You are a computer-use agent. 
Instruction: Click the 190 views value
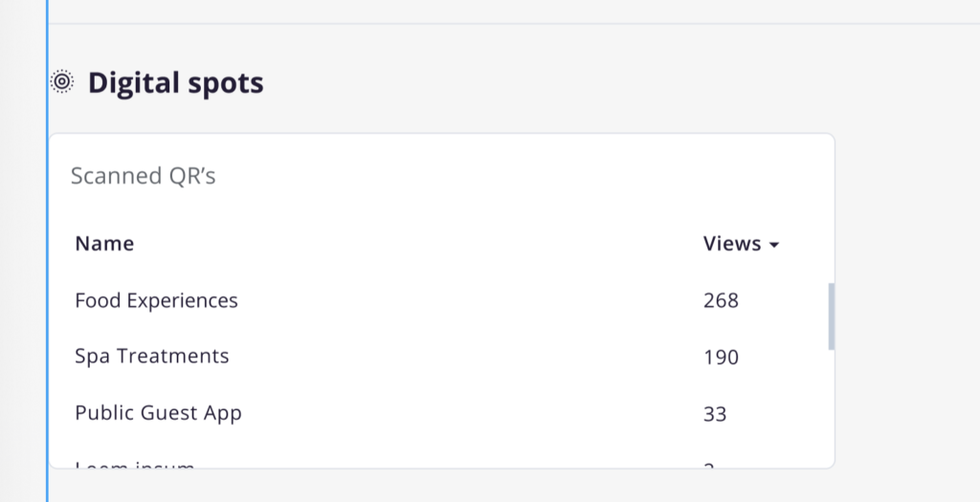pos(721,358)
